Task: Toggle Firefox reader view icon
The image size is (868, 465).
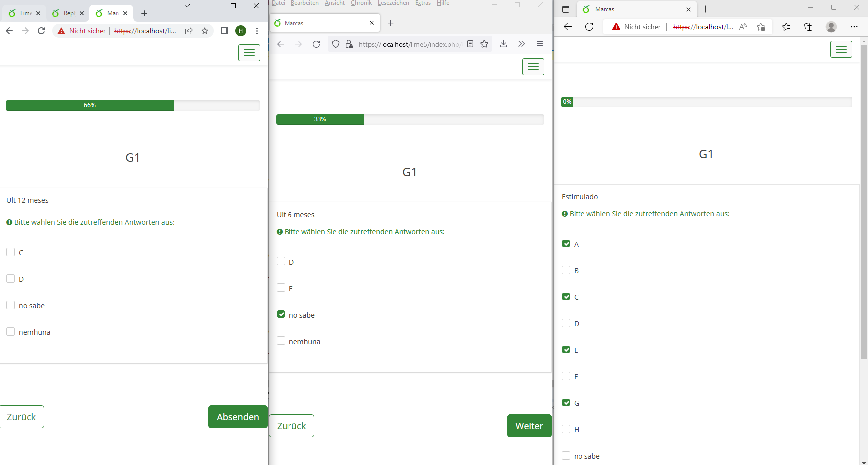Action: click(470, 44)
